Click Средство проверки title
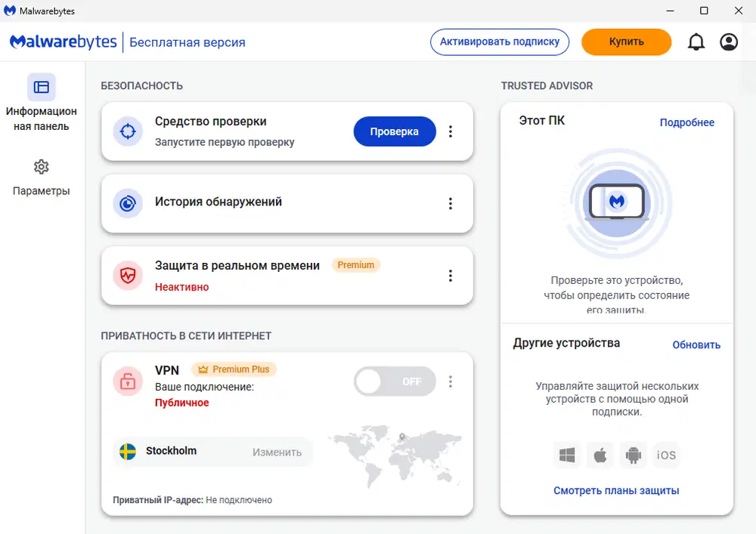The image size is (756, 534). click(211, 122)
